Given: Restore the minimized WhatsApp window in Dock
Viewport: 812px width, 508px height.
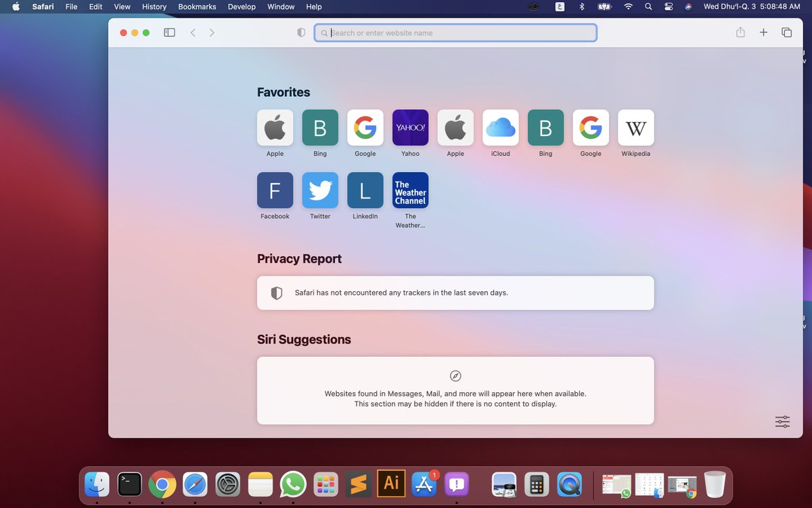Looking at the screenshot, I should click(x=616, y=485).
